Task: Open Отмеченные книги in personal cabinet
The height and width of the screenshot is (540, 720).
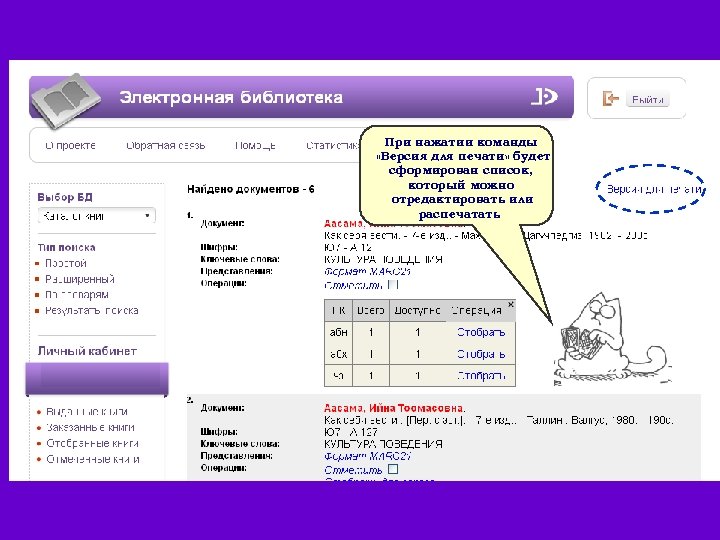Action: point(93,459)
